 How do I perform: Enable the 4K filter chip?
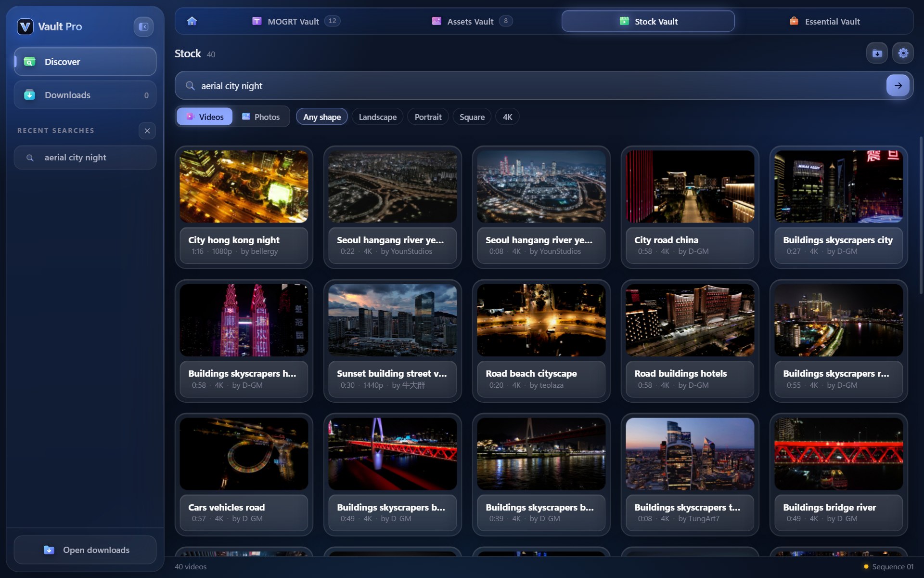(x=507, y=117)
